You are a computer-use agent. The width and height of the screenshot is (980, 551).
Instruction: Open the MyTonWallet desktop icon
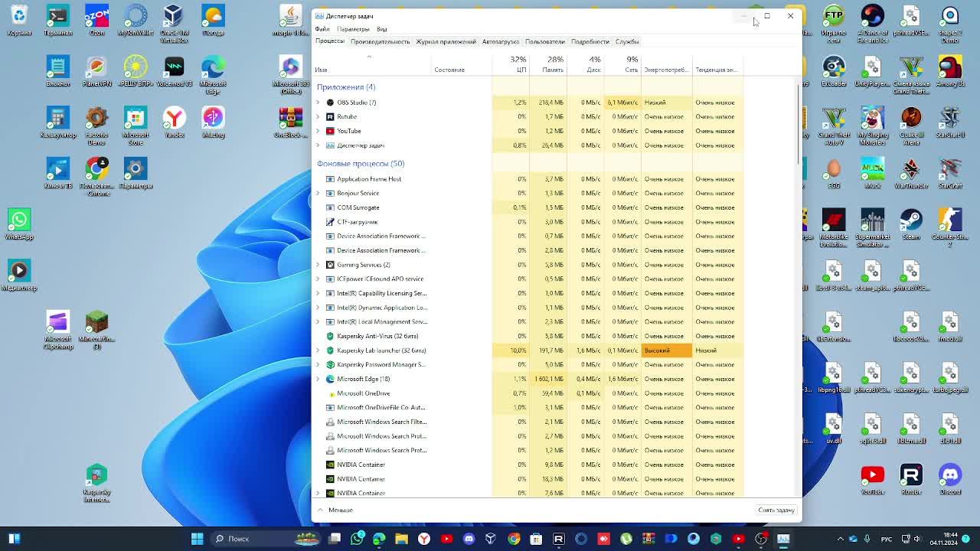(136, 21)
